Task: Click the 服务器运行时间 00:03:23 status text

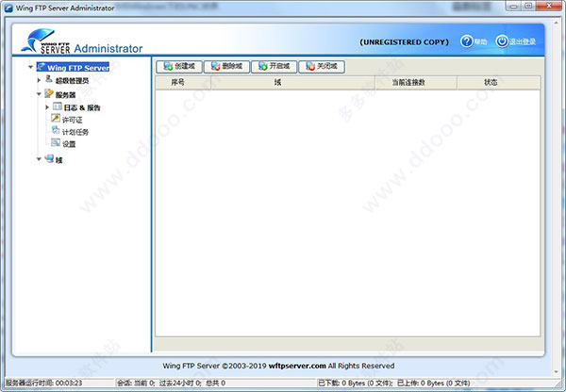Action: (x=44, y=383)
